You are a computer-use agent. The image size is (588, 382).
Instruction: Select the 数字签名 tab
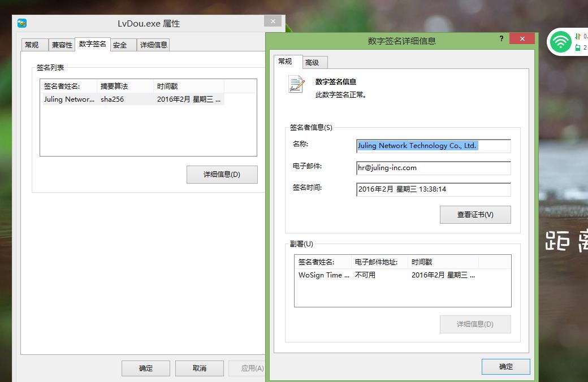pos(93,44)
